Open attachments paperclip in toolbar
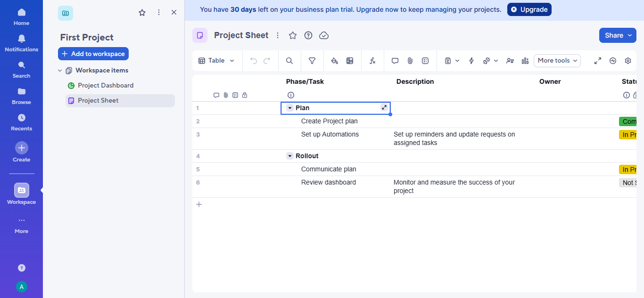Screen dimensions: 644x298 [x=410, y=61]
